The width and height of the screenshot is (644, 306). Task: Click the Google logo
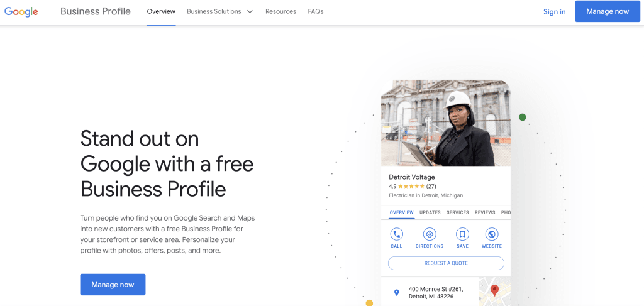[21, 11]
